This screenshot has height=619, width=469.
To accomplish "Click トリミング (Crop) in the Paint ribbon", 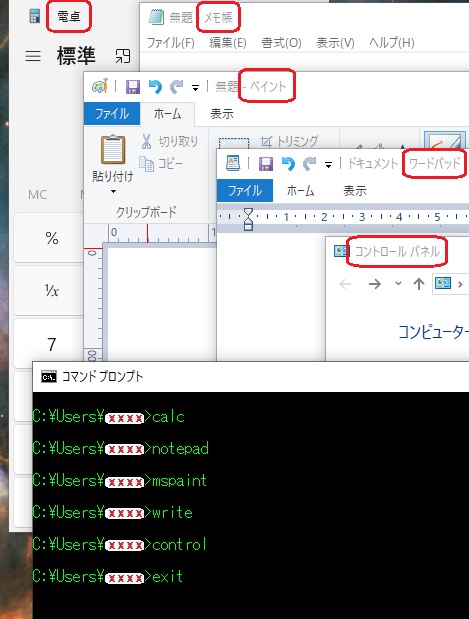I will coord(289,141).
